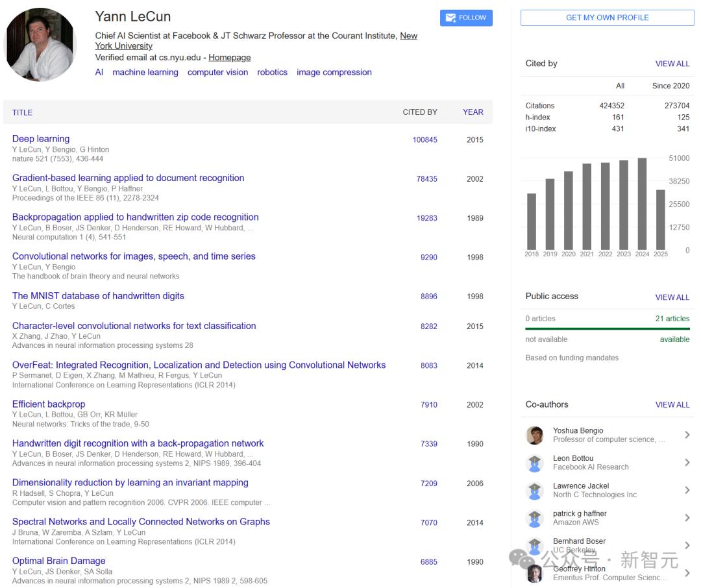Image resolution: width=701 pixels, height=588 pixels.
Task: Open Bernhard Boser's avatar icon
Action: [x=534, y=546]
